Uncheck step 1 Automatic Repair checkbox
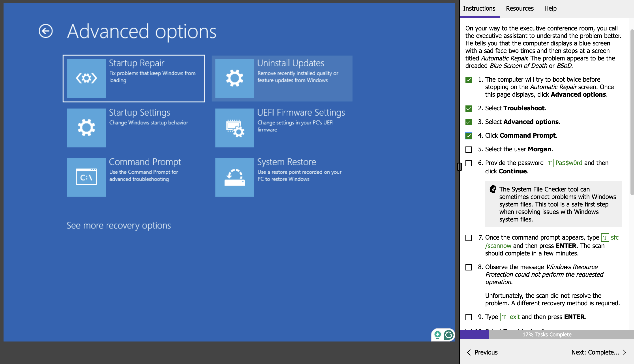This screenshot has height=364, width=634. [x=469, y=80]
